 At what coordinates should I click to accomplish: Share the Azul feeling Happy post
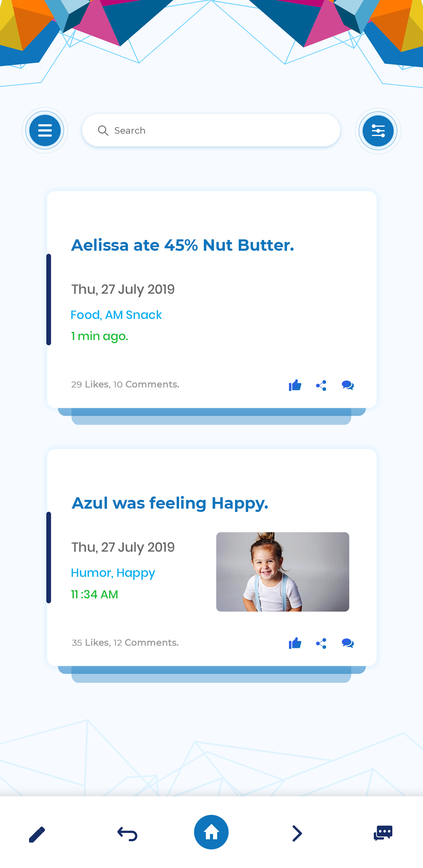pyautogui.click(x=321, y=643)
